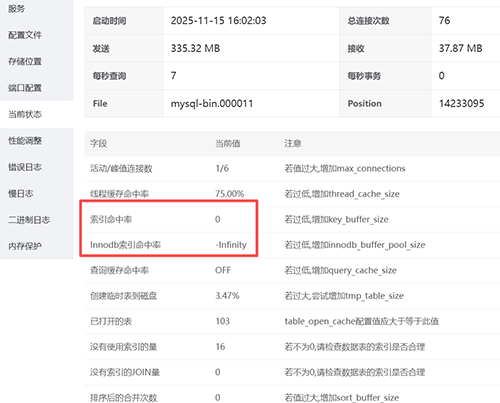The height and width of the screenshot is (403, 500).
Task: Click the 排序后的合并次数 row label
Action: click(123, 398)
